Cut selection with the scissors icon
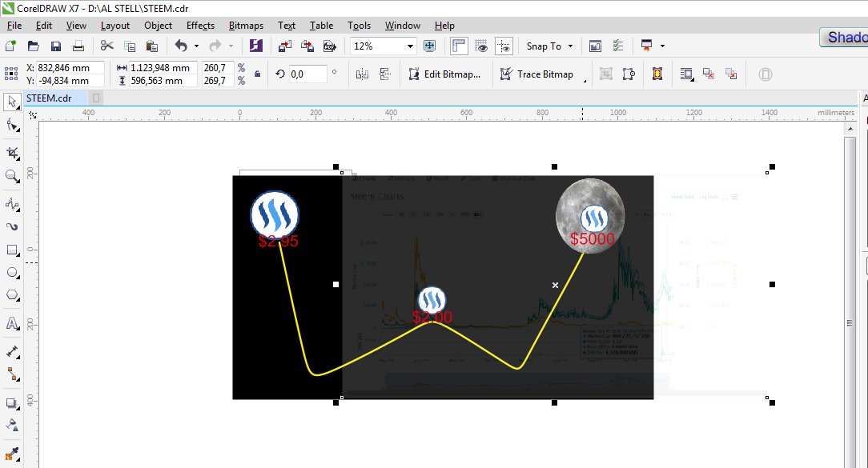The width and height of the screenshot is (868, 468). [x=106, y=46]
